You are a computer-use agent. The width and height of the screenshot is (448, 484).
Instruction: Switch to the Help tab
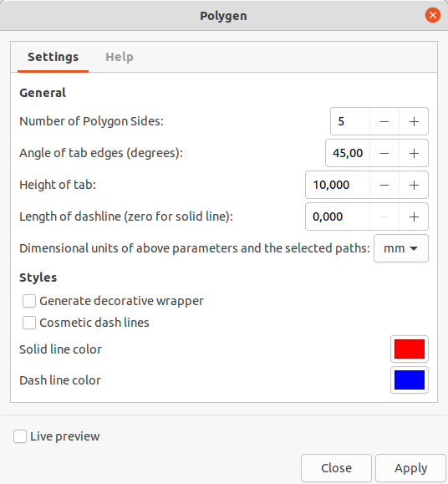coord(120,57)
